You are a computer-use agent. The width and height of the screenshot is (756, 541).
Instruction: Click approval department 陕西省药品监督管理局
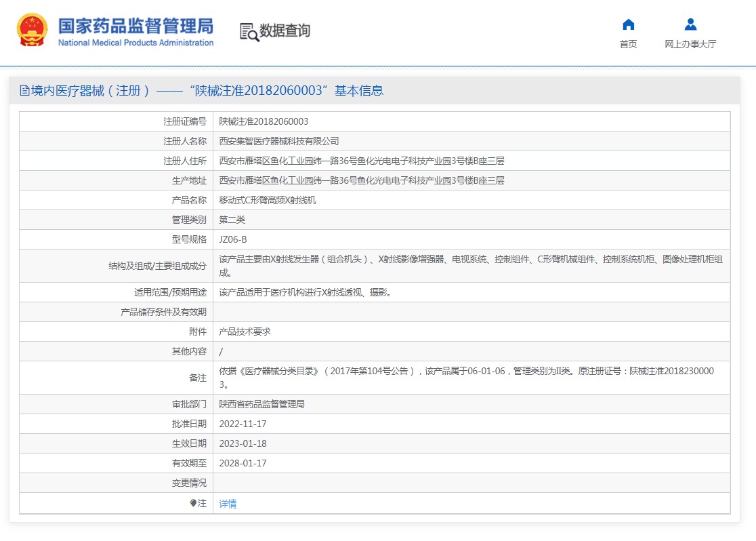coord(261,404)
